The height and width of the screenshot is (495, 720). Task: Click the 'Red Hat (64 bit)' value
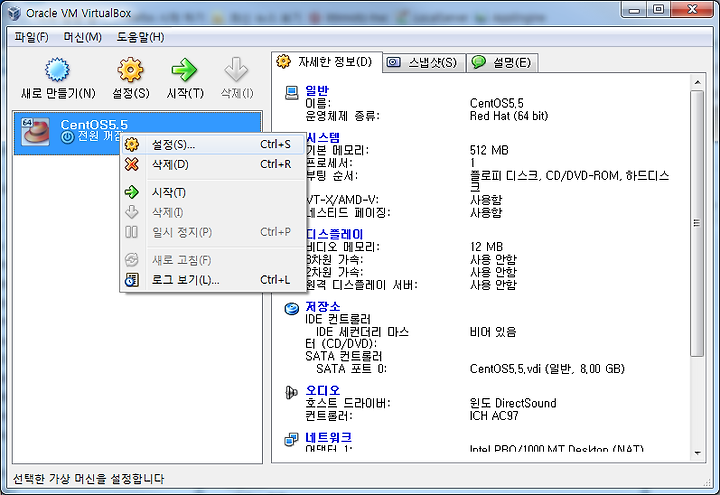[x=509, y=116]
